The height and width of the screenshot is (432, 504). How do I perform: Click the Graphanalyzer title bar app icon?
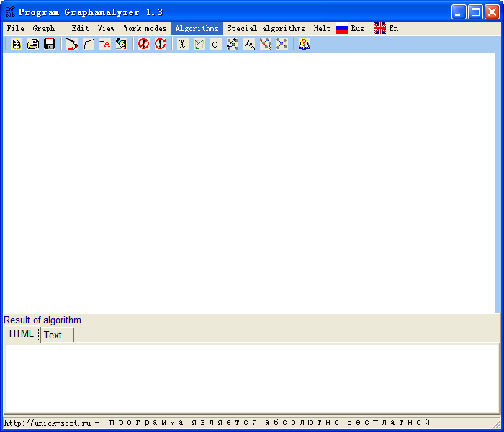[x=10, y=12]
